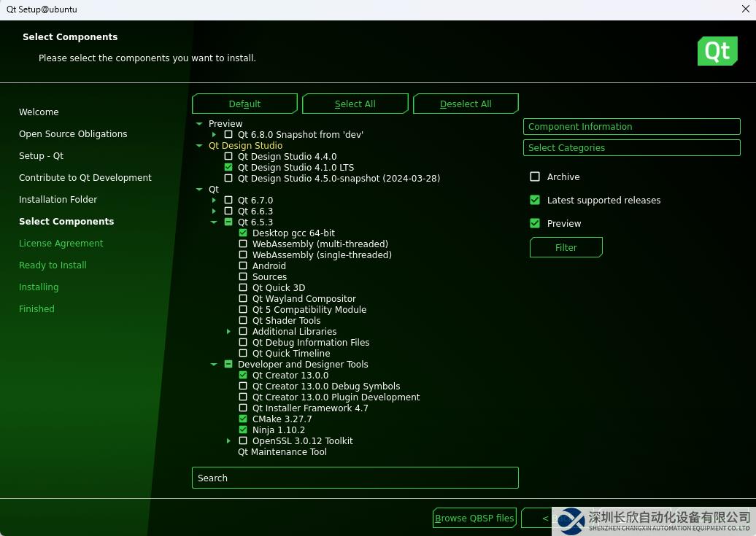Check Qt Creator 13.0.0 Plugin Development
Screen dimensions: 756x536
(x=243, y=397)
